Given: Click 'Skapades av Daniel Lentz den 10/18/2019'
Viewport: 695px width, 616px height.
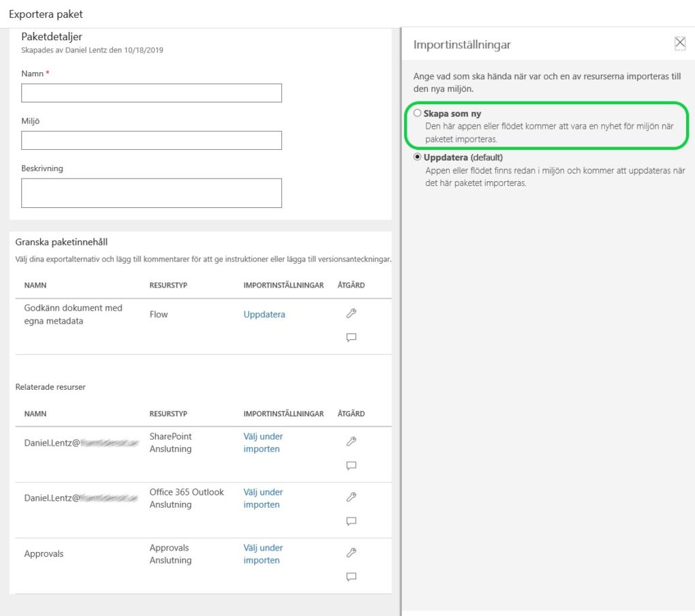Looking at the screenshot, I should click(92, 50).
